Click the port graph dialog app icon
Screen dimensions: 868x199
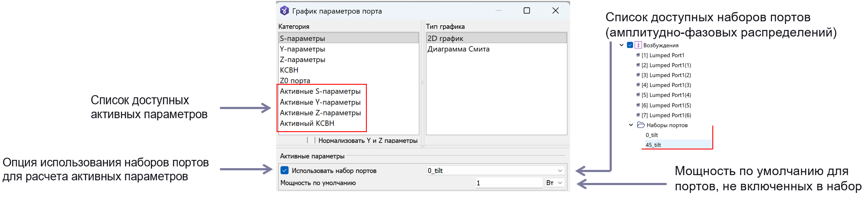pyautogui.click(x=284, y=11)
